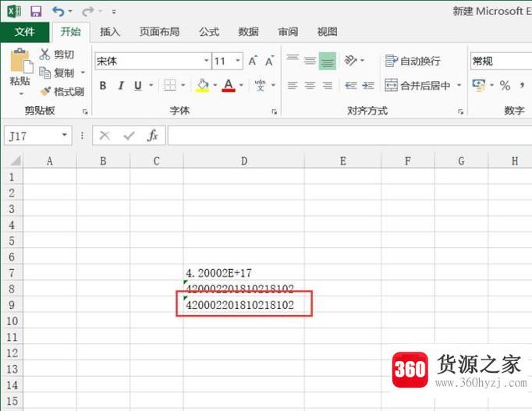Click 合并后居中 merge and center
The width and height of the screenshot is (532, 411).
pyautogui.click(x=417, y=86)
